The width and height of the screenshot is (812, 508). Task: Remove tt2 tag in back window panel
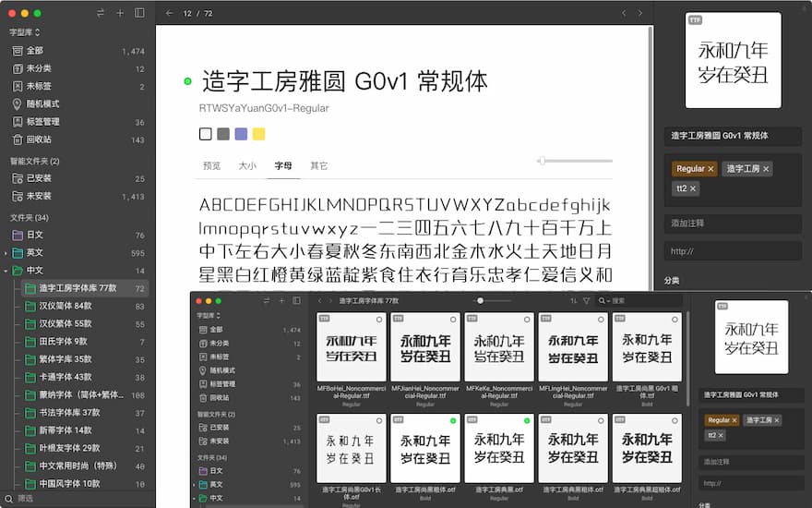point(693,188)
